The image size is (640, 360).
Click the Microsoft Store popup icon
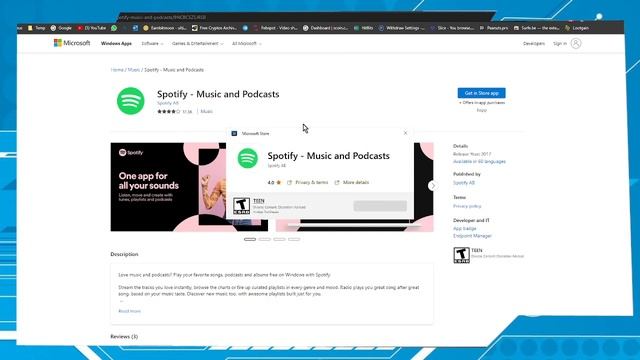tap(234, 133)
